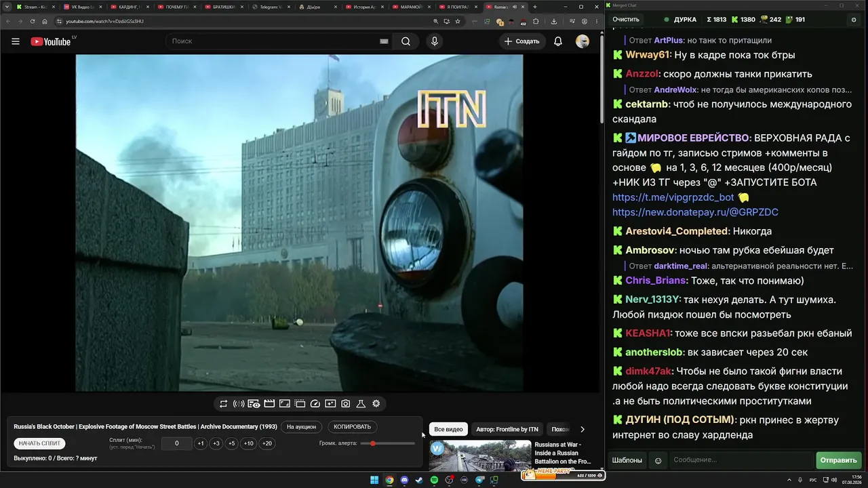Switch to the КАРДИНГ browser tab

pyautogui.click(x=130, y=7)
